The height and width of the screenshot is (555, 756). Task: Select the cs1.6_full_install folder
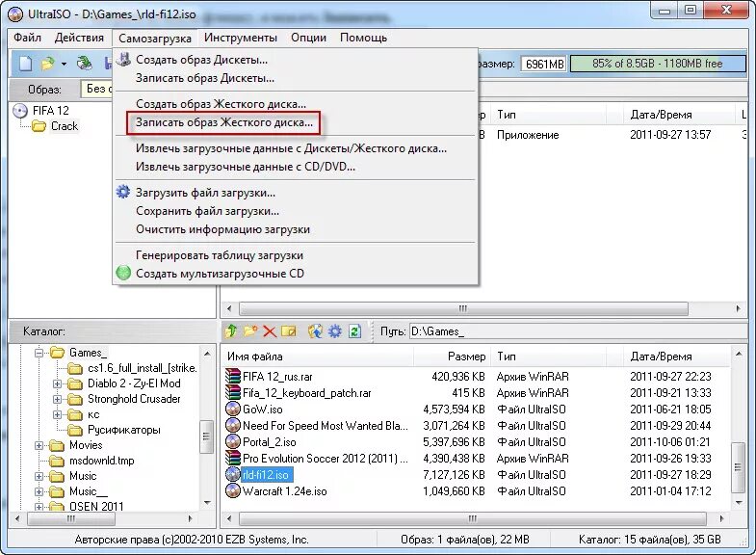click(143, 368)
